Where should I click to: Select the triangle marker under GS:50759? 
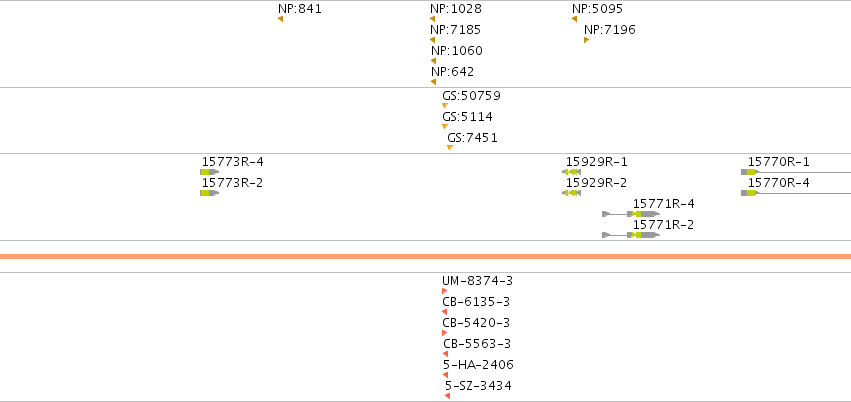[x=445, y=106]
